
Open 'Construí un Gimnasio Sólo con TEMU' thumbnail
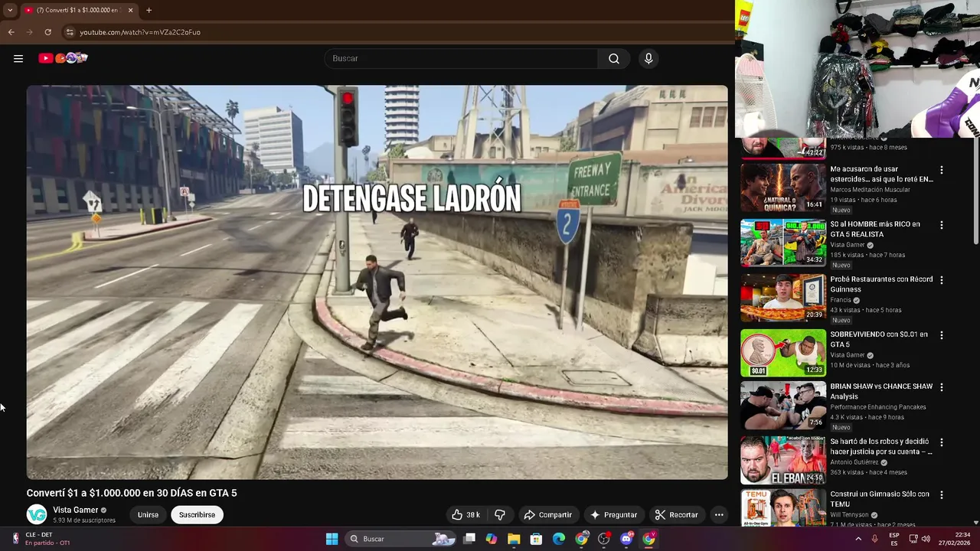click(783, 508)
